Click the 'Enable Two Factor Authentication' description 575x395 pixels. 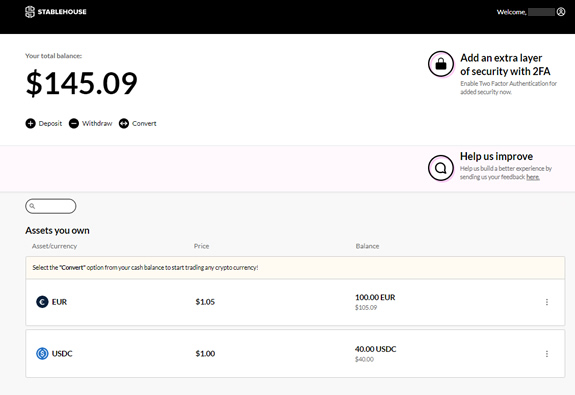pyautogui.click(x=509, y=88)
